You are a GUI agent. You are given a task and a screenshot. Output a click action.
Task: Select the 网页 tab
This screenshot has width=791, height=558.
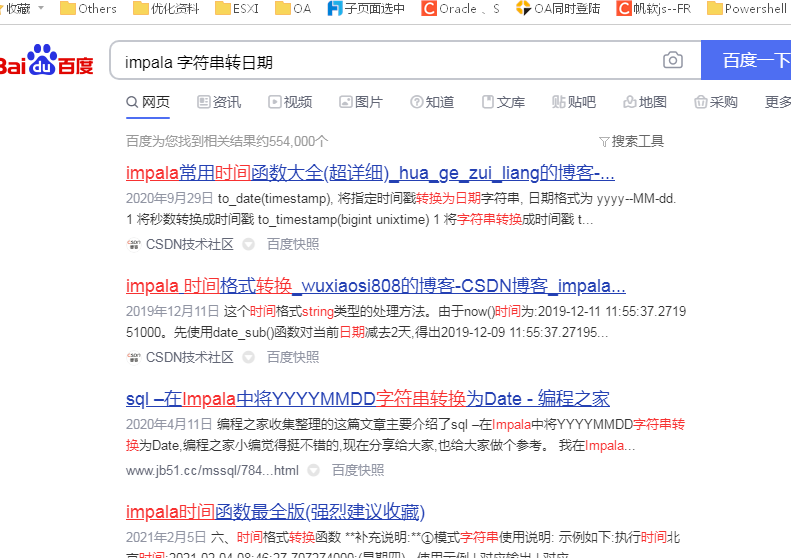coord(148,102)
